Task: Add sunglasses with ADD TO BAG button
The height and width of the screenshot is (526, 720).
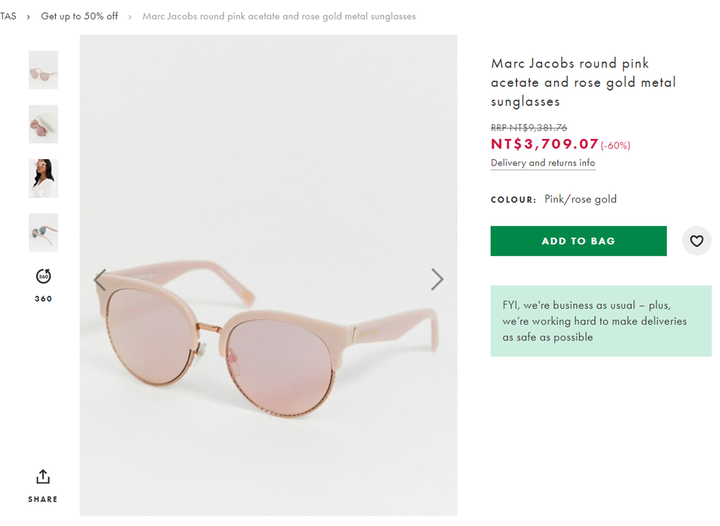Action: click(x=578, y=241)
